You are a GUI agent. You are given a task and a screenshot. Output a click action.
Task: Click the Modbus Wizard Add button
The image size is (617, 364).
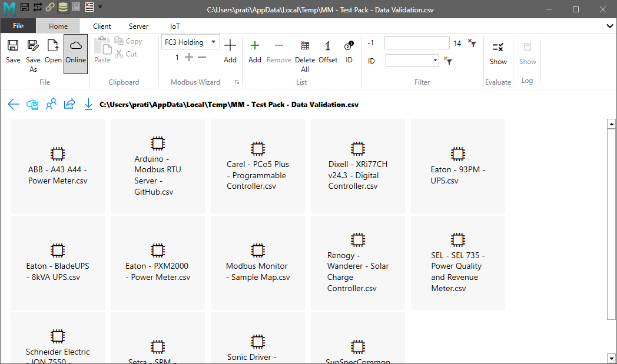tap(230, 51)
